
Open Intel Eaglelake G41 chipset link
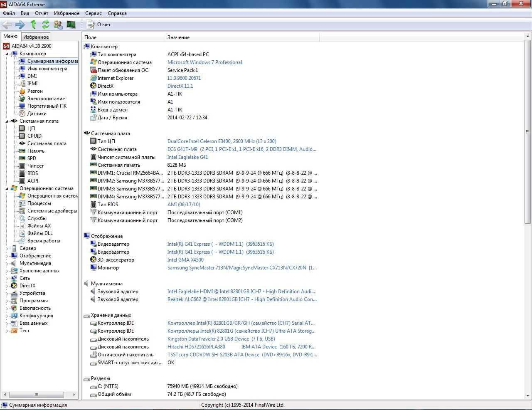(187, 157)
